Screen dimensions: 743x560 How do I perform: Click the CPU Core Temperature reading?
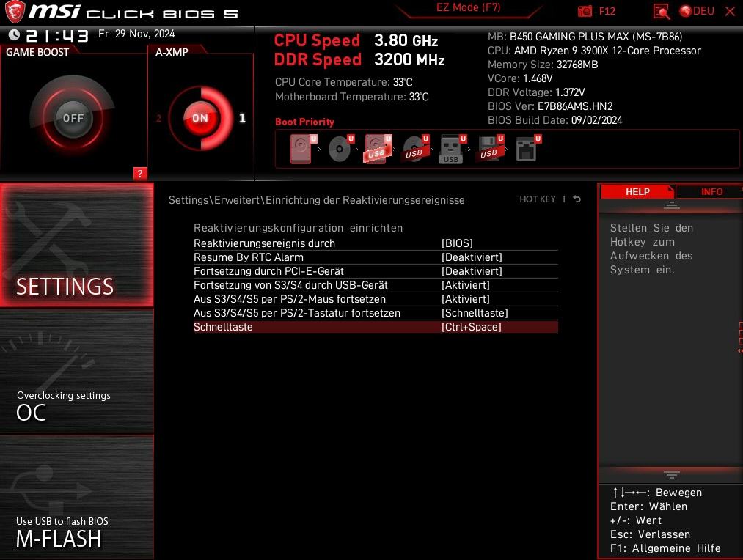click(x=343, y=82)
